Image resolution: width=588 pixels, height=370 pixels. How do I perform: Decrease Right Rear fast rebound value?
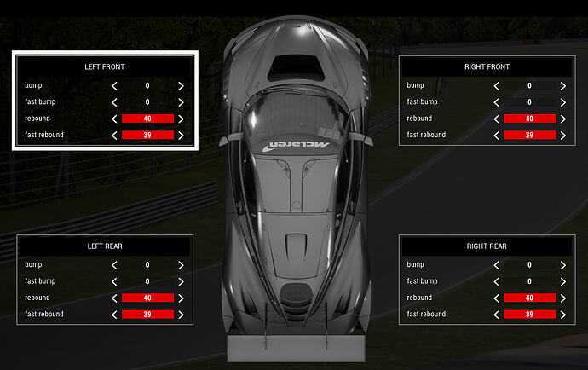(497, 315)
